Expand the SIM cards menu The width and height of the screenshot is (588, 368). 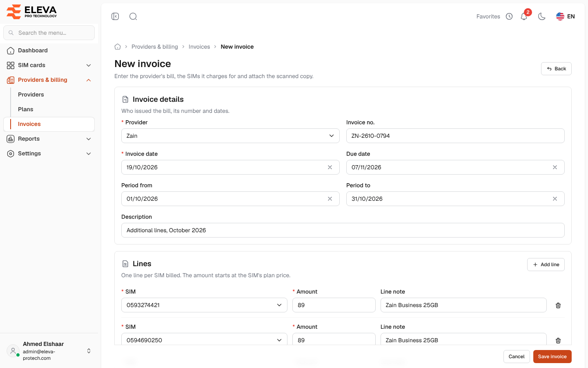[49, 65]
